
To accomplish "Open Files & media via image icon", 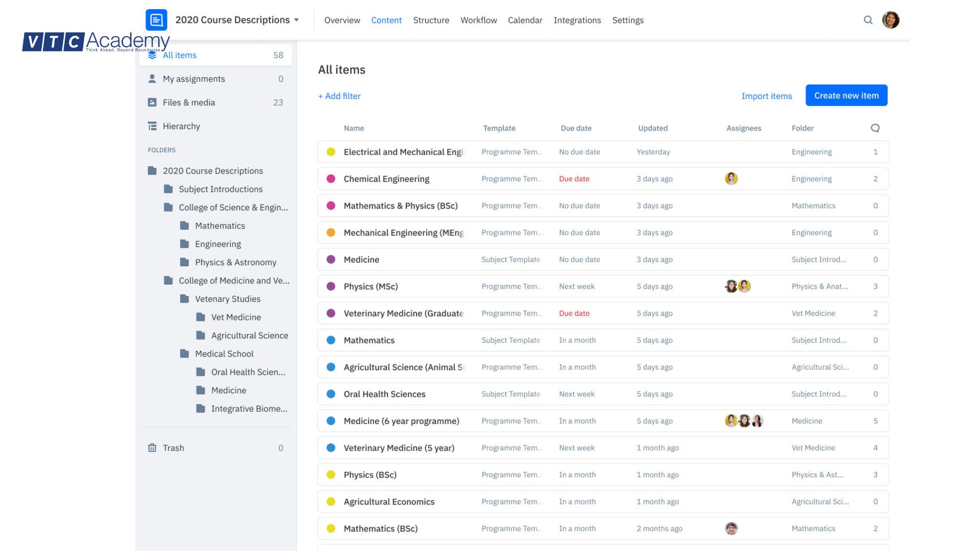I will tap(152, 103).
